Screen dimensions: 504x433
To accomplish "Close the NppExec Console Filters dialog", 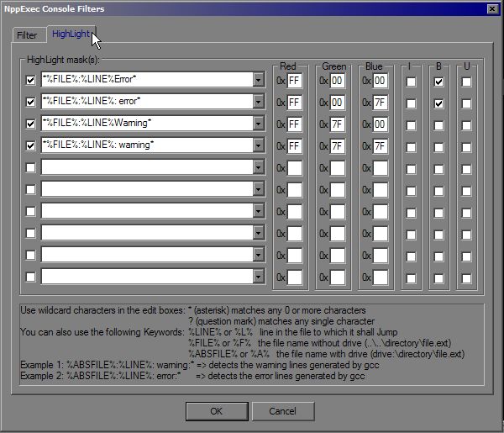I will [491, 8].
